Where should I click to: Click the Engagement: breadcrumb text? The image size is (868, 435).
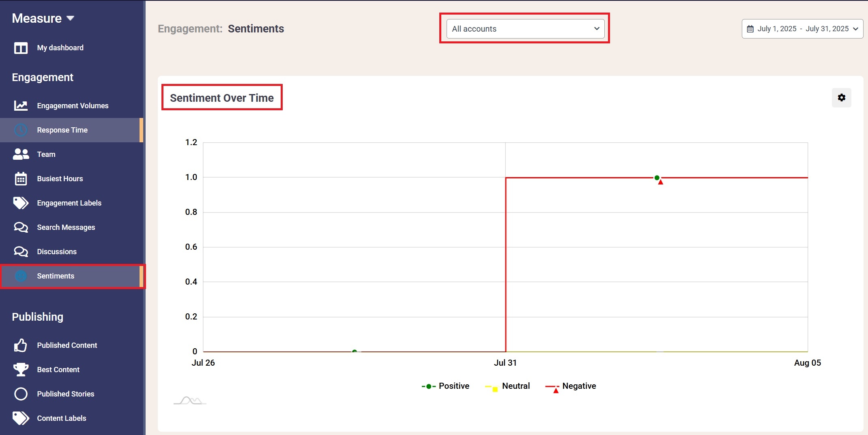pos(190,29)
